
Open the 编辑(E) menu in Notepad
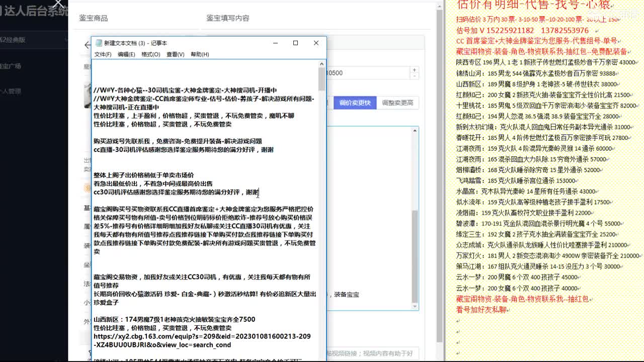pos(126,54)
